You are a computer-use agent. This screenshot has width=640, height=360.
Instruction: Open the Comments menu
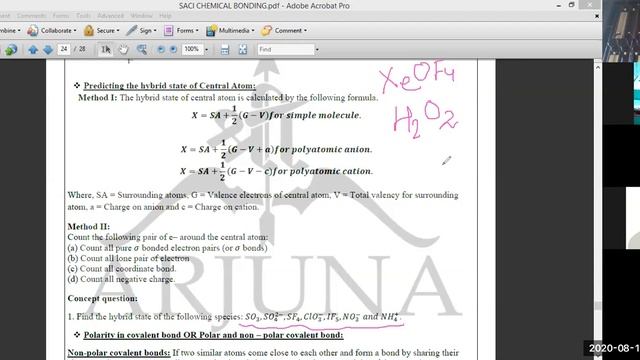[x=31, y=16]
